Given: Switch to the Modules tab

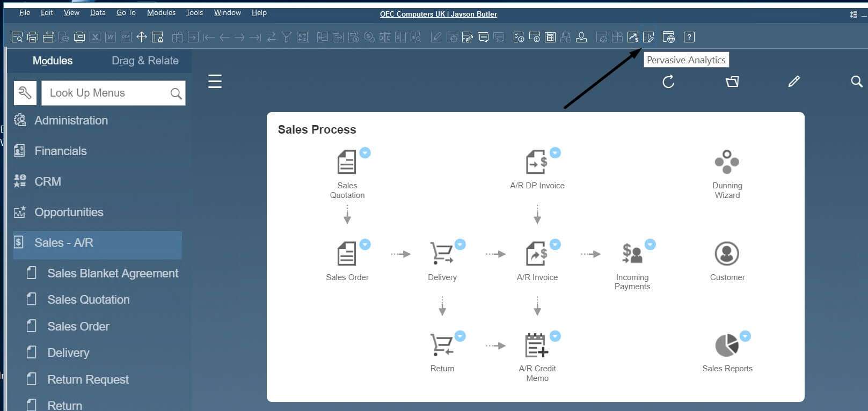Looking at the screenshot, I should coord(53,61).
